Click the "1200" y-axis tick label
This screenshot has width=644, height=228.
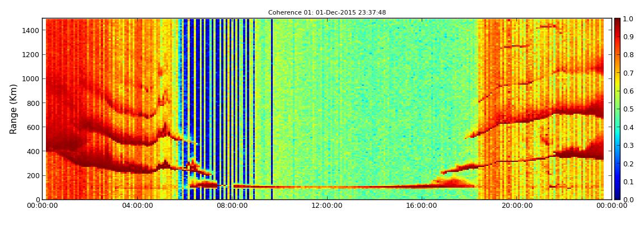click(31, 55)
